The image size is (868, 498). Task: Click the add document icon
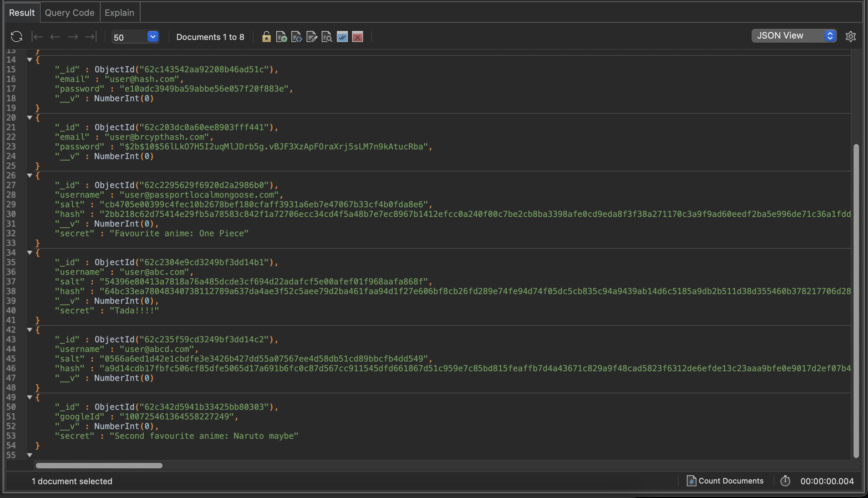pos(281,37)
